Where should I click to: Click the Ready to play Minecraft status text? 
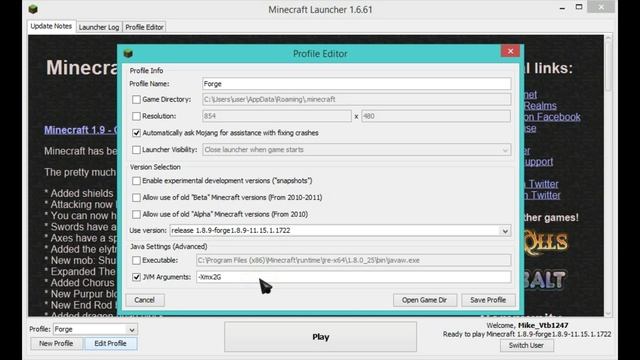(527, 334)
